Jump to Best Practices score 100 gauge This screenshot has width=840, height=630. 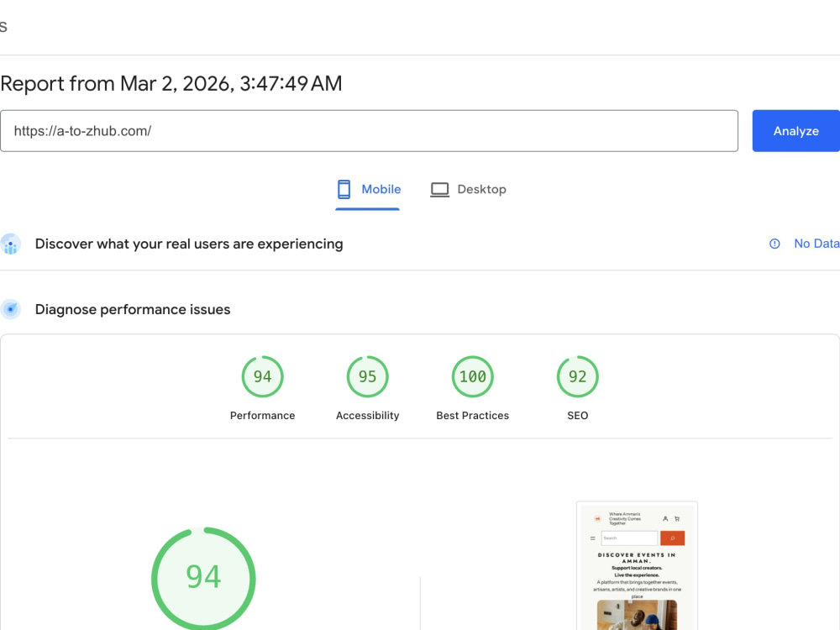pos(472,376)
